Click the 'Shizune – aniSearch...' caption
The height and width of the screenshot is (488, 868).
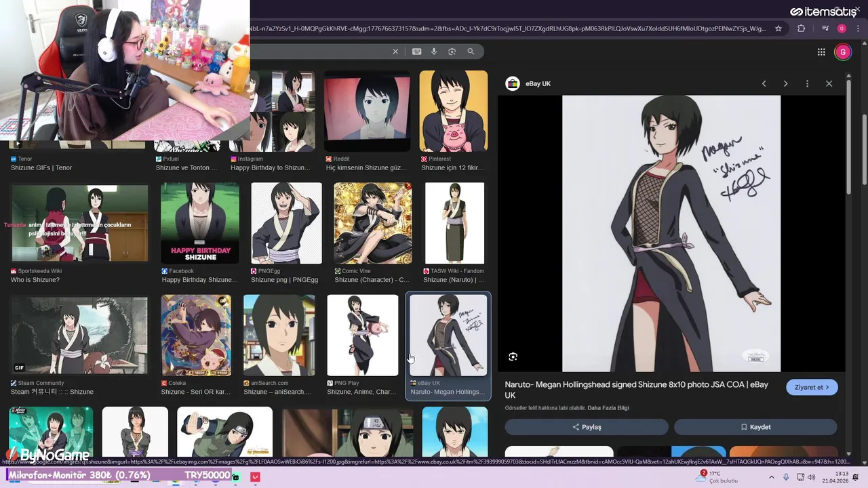(x=278, y=392)
